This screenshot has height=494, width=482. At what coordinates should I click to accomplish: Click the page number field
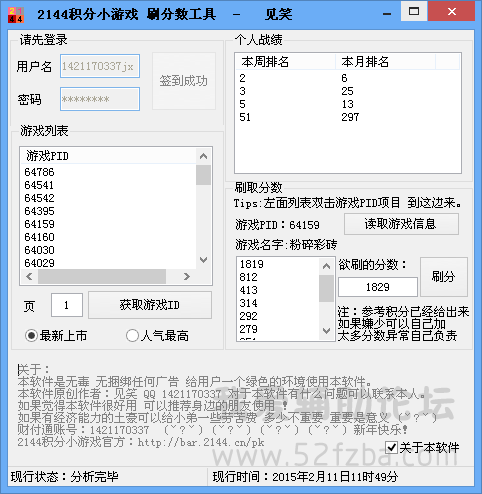click(67, 305)
